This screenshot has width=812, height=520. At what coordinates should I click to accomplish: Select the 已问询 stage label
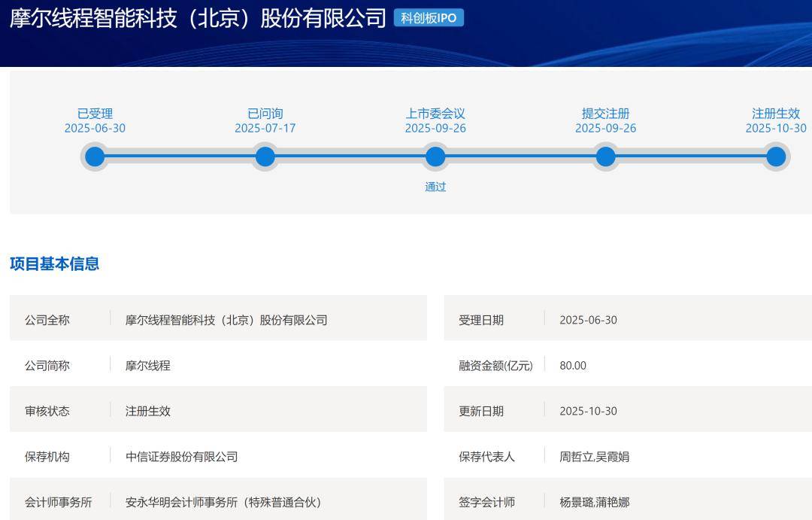point(265,113)
